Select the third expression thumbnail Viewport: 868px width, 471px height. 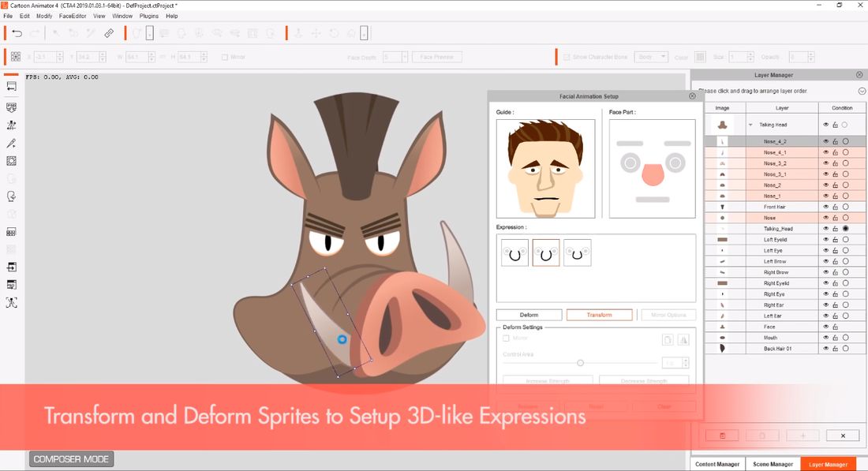[578, 253]
